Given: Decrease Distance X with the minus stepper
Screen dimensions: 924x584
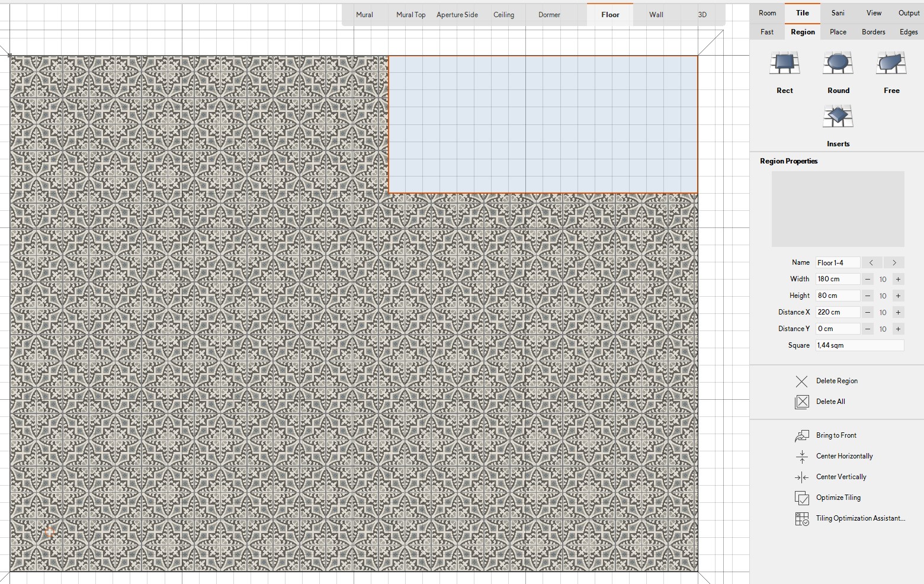Looking at the screenshot, I should coord(868,312).
